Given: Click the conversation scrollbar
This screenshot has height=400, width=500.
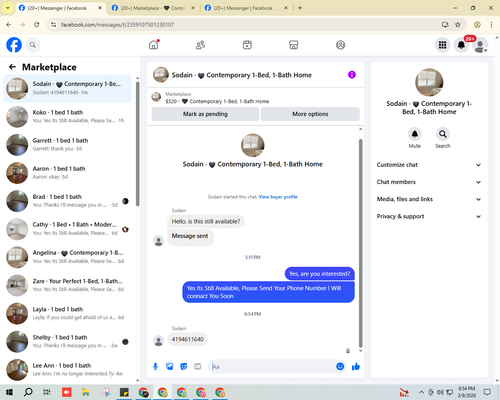Looking at the screenshot, I should click(x=360, y=243).
